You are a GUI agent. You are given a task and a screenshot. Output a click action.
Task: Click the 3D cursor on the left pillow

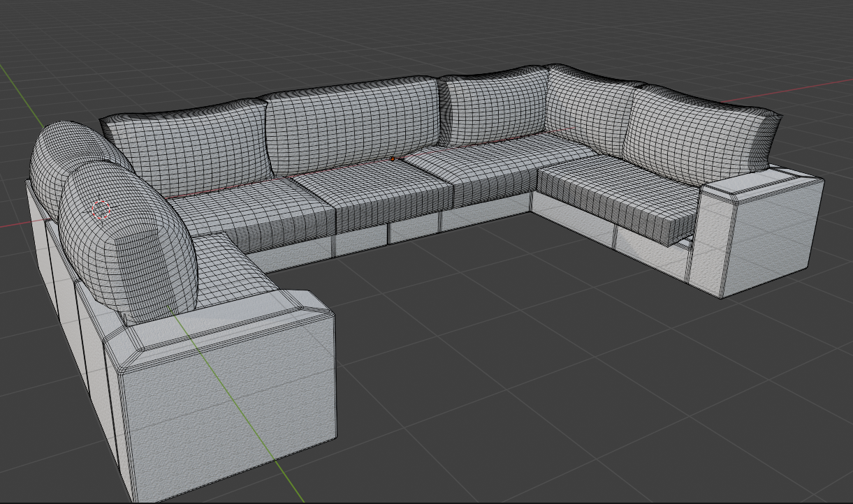click(101, 209)
